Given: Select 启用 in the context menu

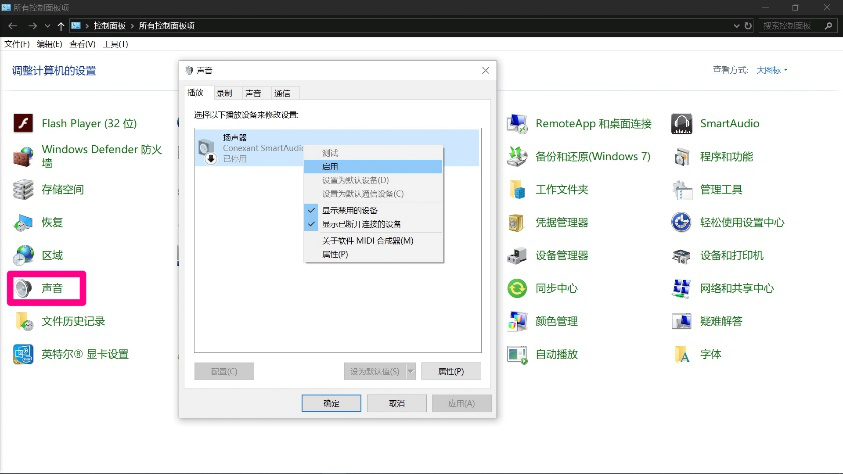Looking at the screenshot, I should (331, 166).
